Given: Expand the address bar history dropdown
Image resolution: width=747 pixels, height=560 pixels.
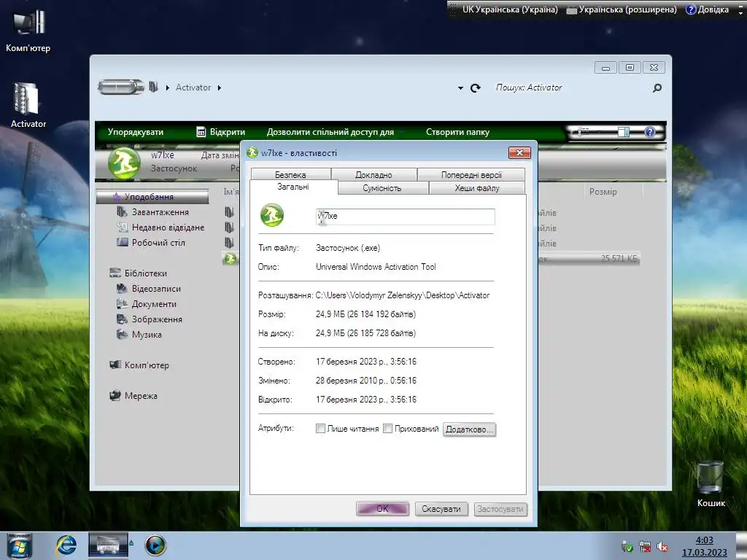Looking at the screenshot, I should (460, 88).
